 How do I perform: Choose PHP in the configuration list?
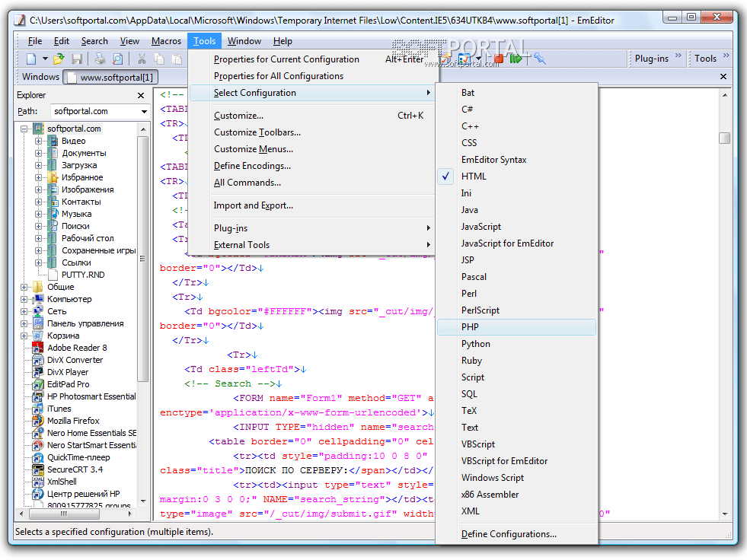[470, 327]
